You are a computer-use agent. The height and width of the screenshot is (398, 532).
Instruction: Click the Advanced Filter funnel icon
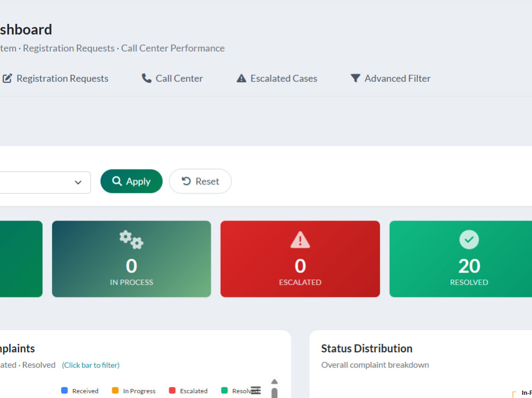click(355, 78)
